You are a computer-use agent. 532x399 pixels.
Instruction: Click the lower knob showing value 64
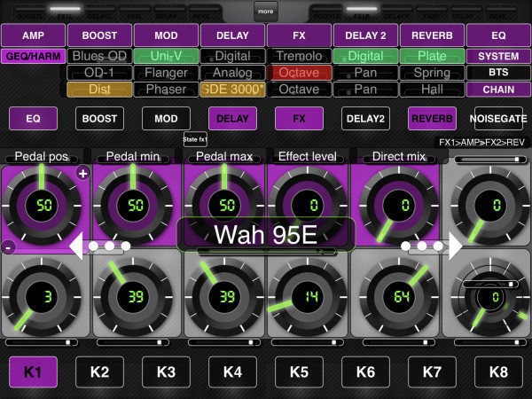tap(399, 297)
